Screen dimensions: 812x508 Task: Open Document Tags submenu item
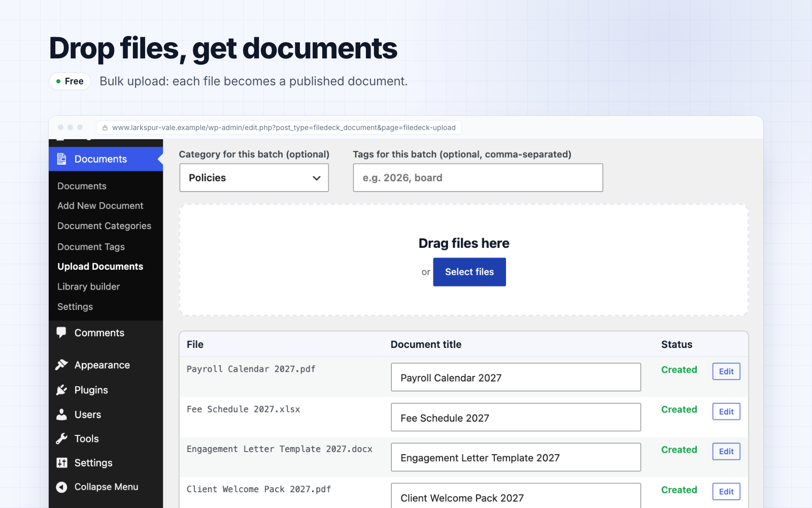pyautogui.click(x=91, y=246)
